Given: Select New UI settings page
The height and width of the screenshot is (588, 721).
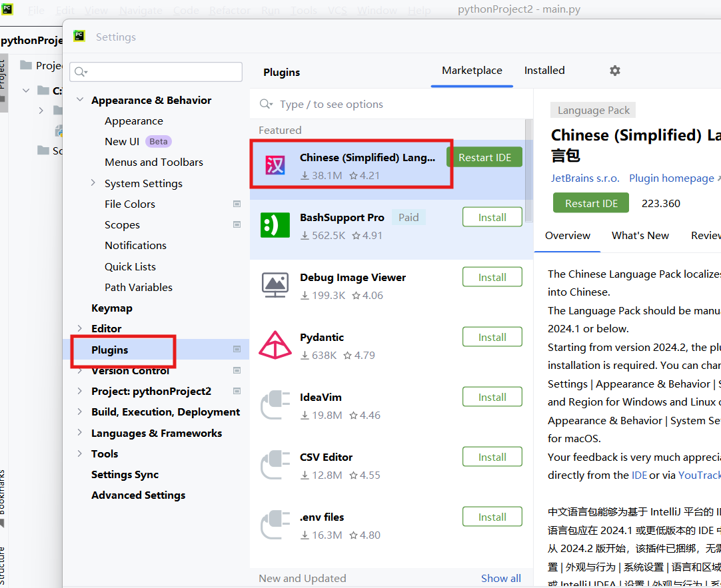Looking at the screenshot, I should click(122, 141).
